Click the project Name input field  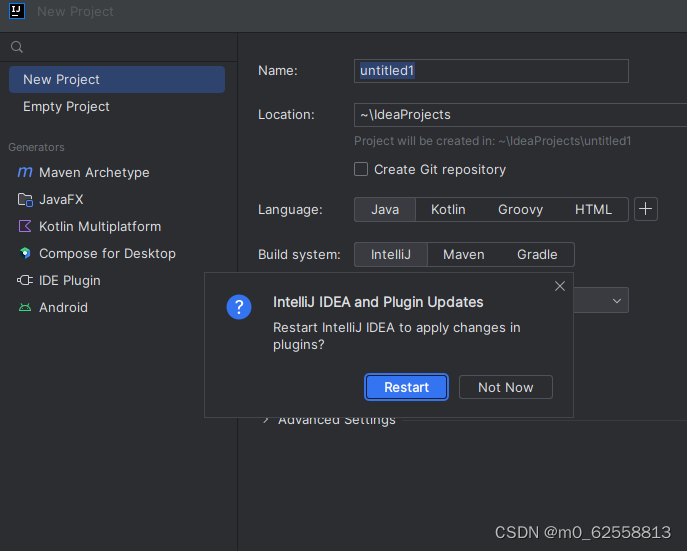pos(491,70)
